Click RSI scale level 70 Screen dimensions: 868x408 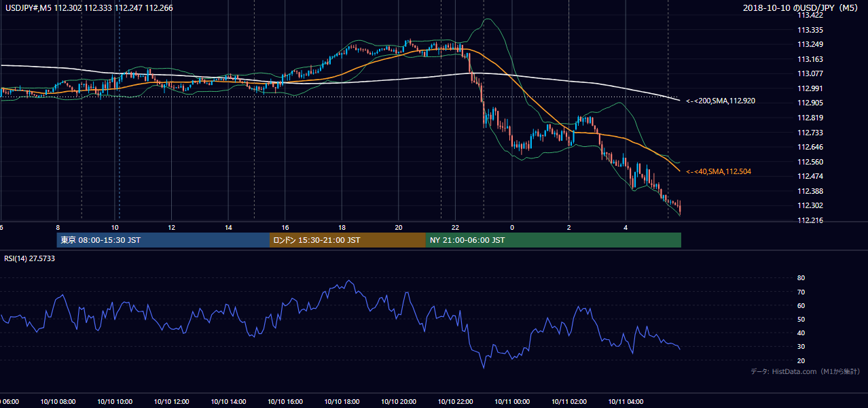(801, 292)
